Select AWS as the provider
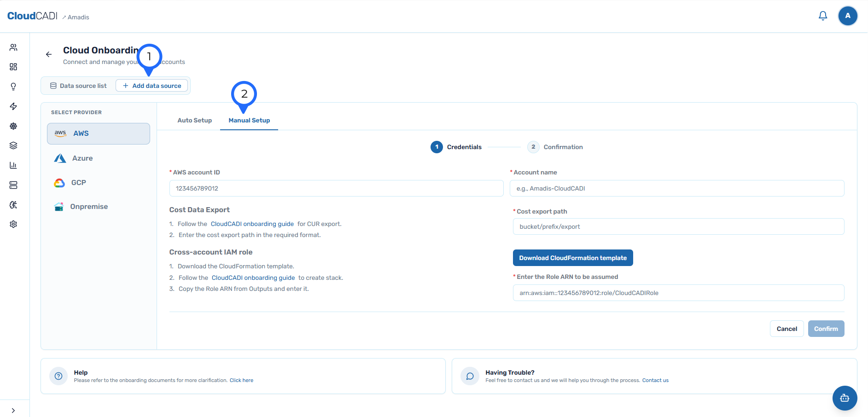Viewport: 868px width, 417px height. (x=99, y=133)
